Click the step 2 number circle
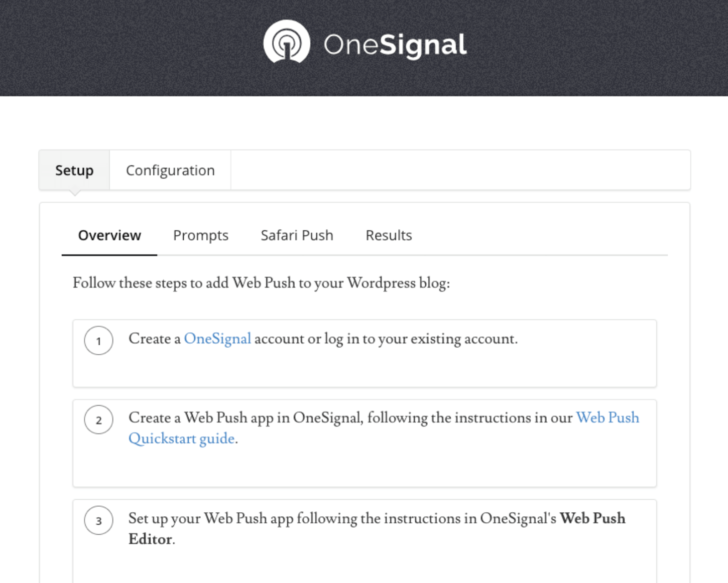Screen dimensions: 728x583 [x=99, y=420]
